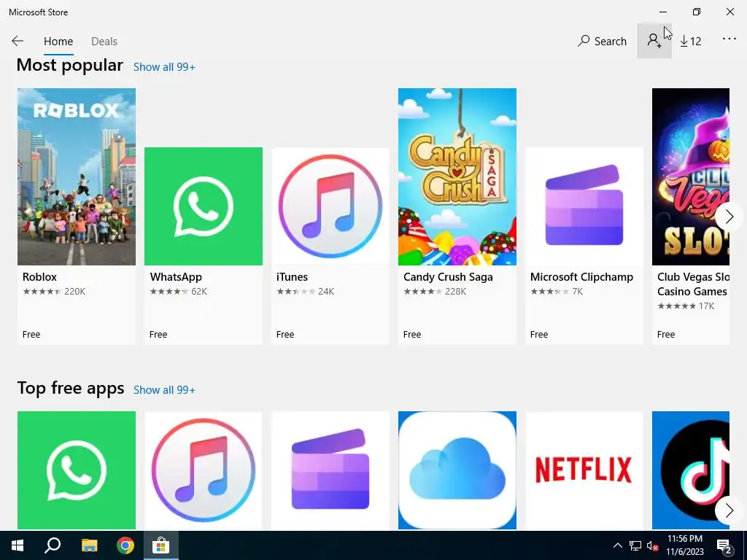Open the Search magnifier in Store
Screen dimensions: 747x560
[x=602, y=41]
